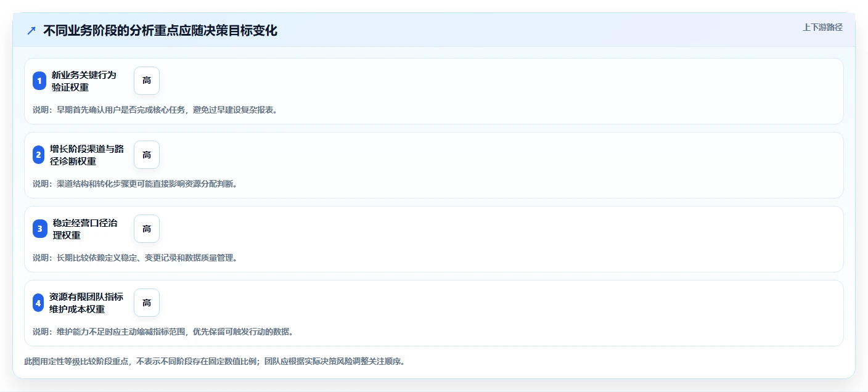Click the number 3 badge

[39, 229]
